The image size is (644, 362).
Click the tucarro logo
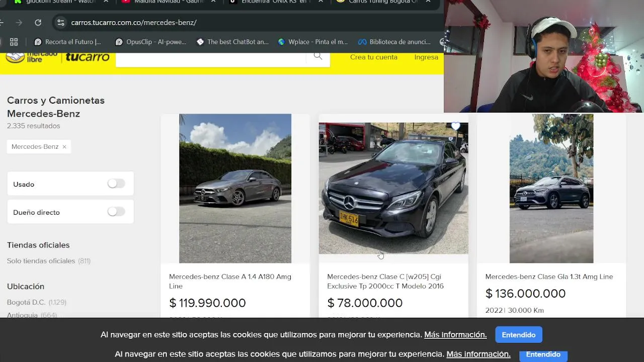[88, 57]
